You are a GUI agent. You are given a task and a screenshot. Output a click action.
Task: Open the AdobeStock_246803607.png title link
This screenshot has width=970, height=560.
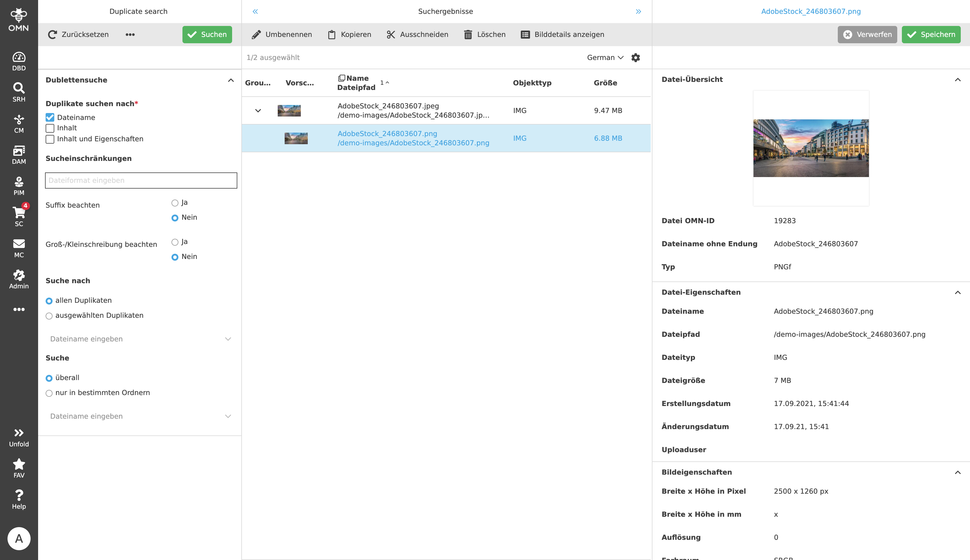pos(811,11)
